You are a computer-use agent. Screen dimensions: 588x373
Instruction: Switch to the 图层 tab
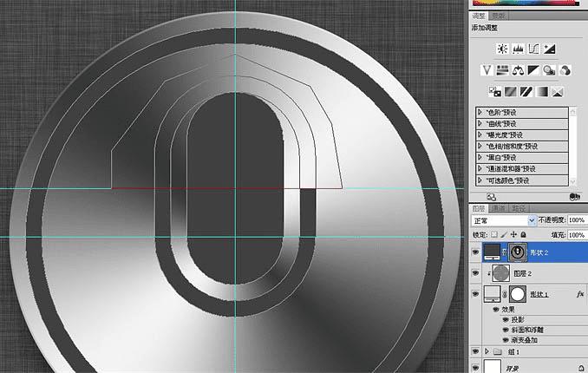(x=479, y=209)
